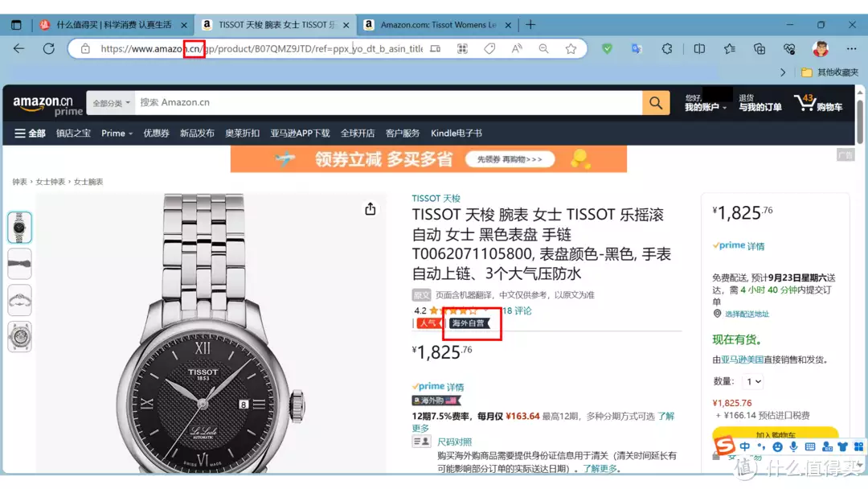
Task: Click the share icon above watch image
Action: (371, 209)
